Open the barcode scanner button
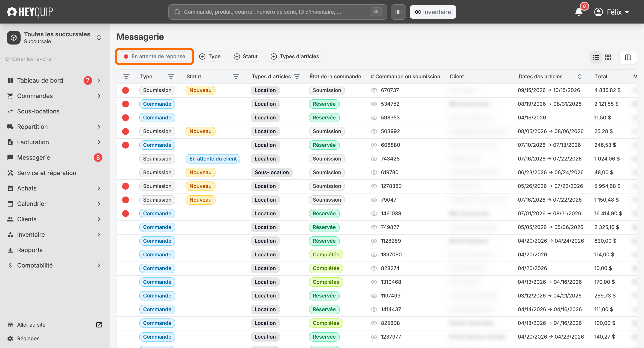Image resolution: width=644 pixels, height=348 pixels. [x=398, y=12]
